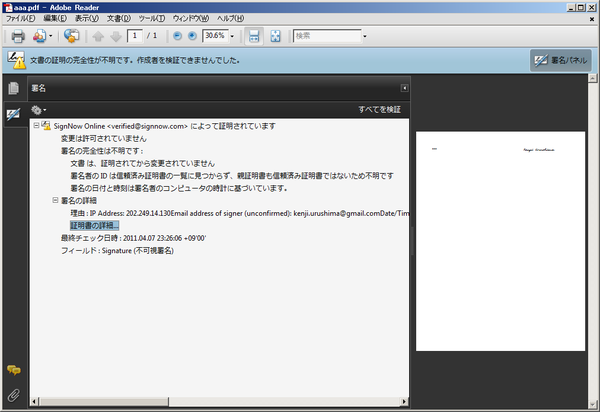Open the attachments paperclip icon
Viewport: 600px width, 412px height.
click(13, 395)
